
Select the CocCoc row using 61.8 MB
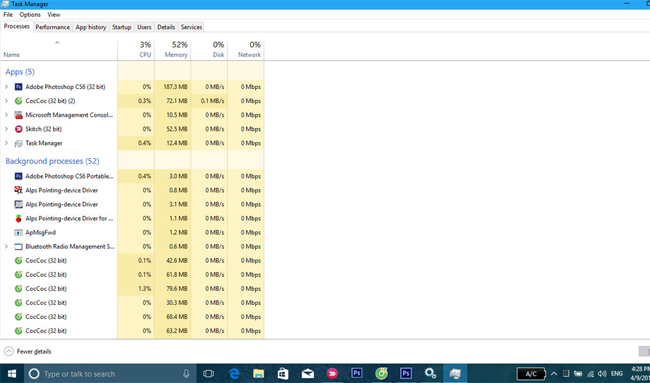point(132,274)
